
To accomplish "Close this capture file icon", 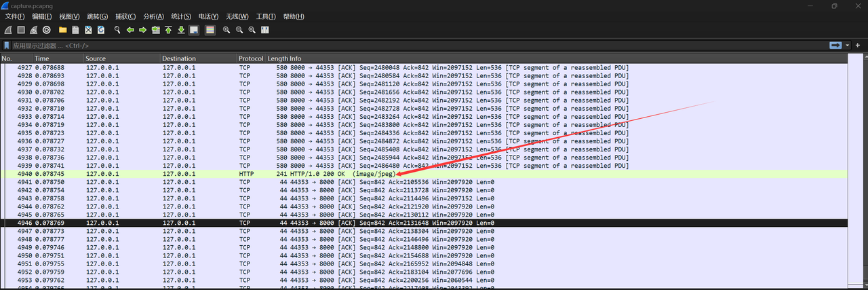I will tap(88, 30).
